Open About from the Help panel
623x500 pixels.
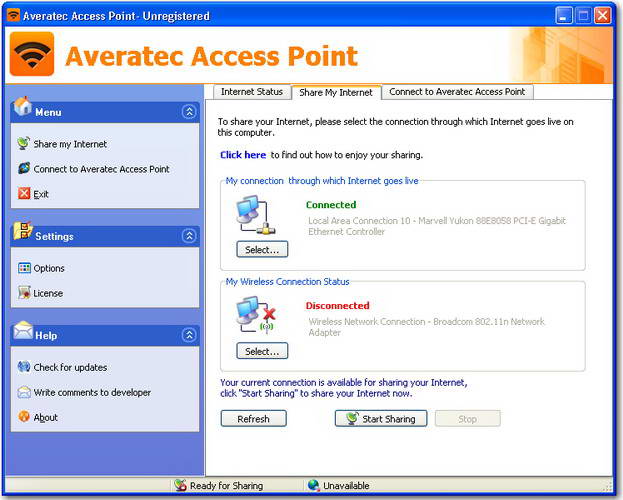[45, 417]
